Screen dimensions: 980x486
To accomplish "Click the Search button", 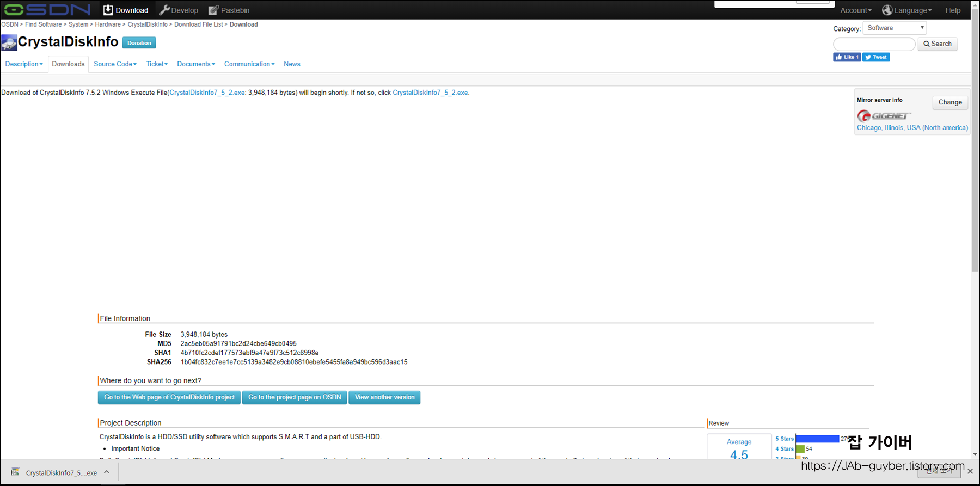I will [938, 44].
